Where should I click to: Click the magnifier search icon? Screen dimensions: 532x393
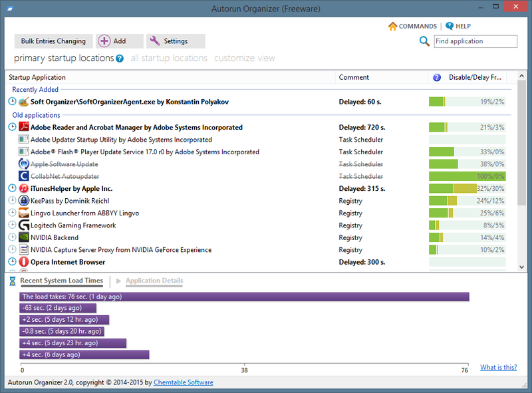coord(424,41)
